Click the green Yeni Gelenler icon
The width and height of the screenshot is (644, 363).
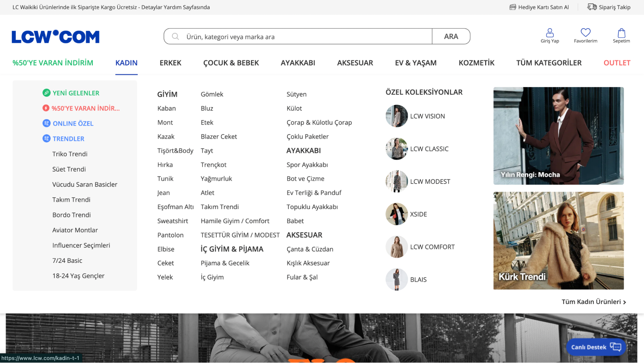coord(46,93)
